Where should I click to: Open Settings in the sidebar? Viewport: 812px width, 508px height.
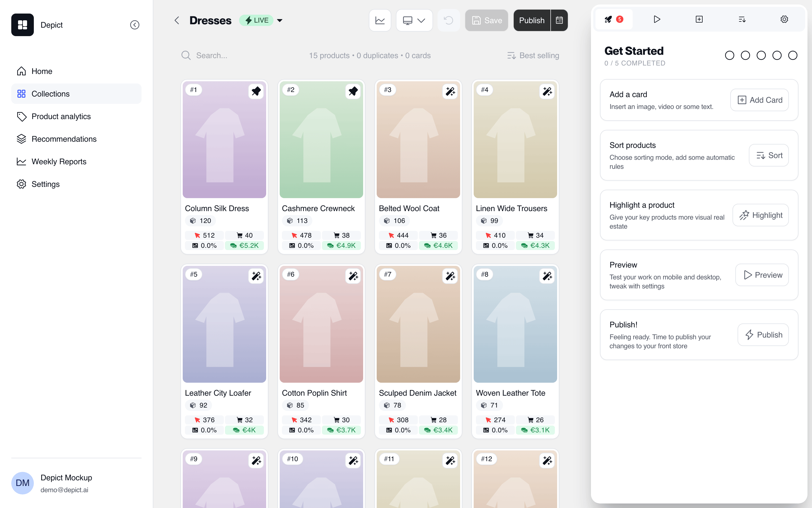click(76, 184)
